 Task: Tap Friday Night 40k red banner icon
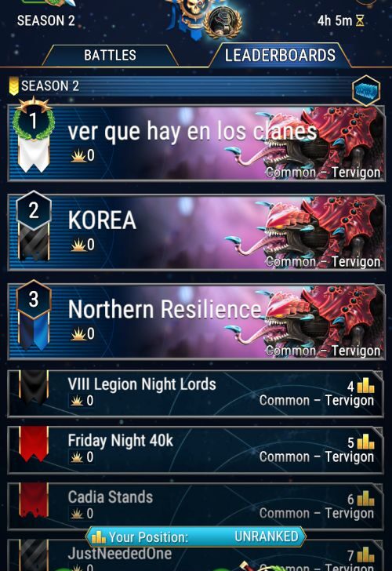point(34,443)
